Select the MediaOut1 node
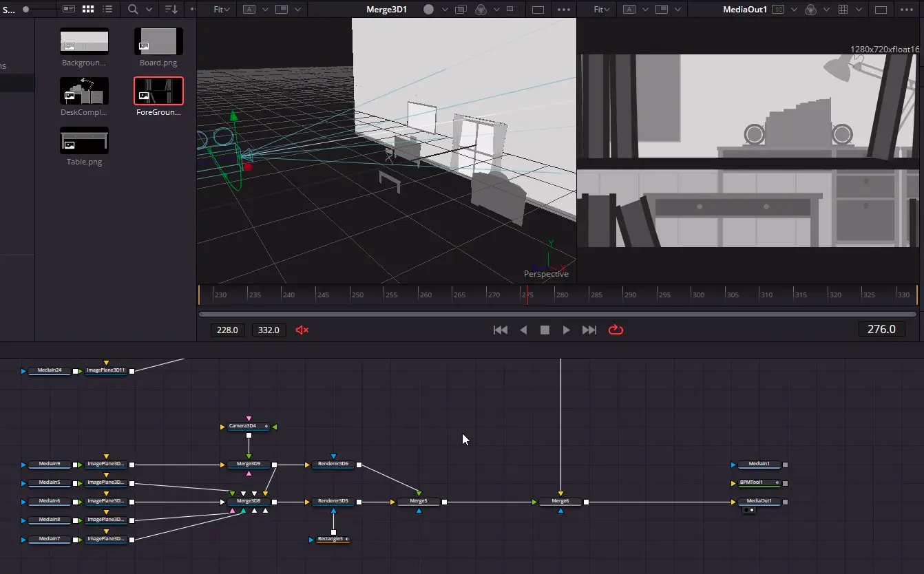 (759, 502)
